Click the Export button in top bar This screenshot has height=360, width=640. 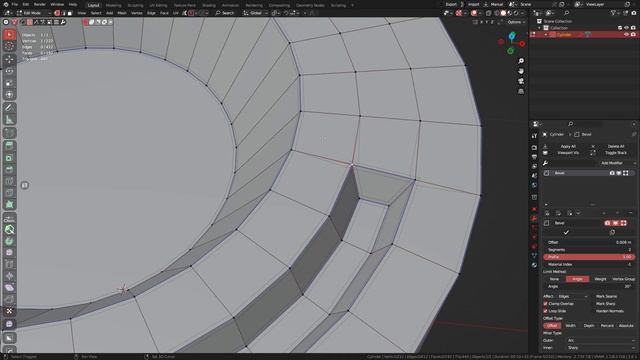[x=451, y=4]
